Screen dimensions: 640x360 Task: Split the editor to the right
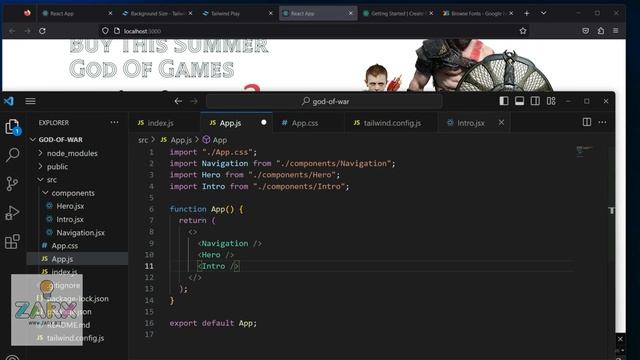pyautogui.click(x=587, y=122)
